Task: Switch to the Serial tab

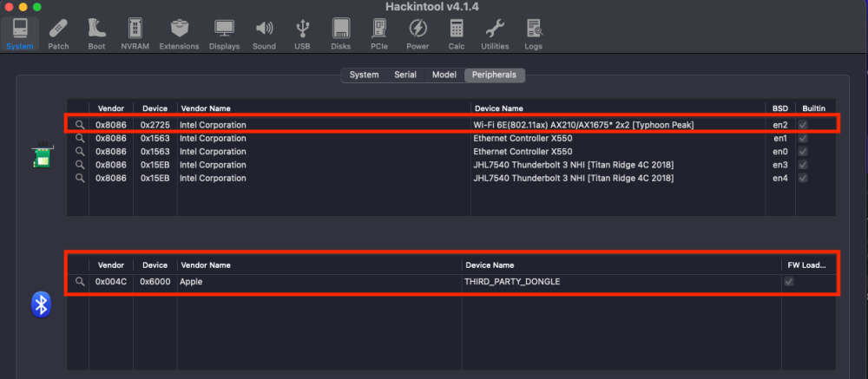Action: [x=405, y=75]
